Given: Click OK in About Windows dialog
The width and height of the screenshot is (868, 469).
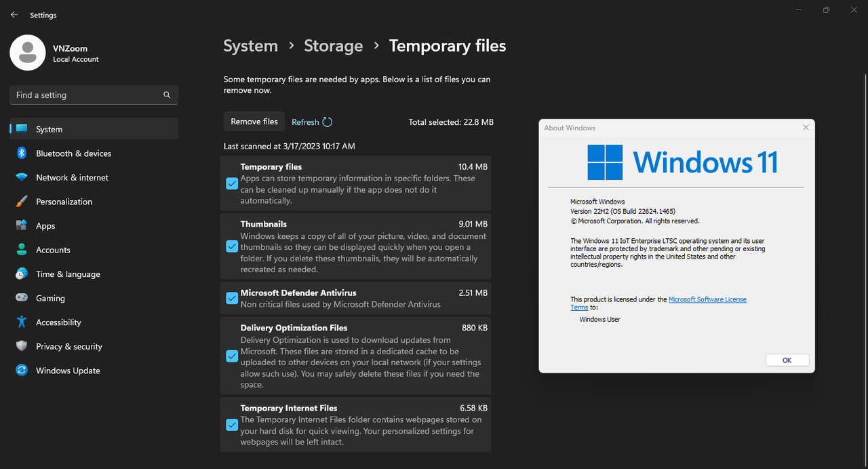Looking at the screenshot, I should pyautogui.click(x=787, y=360).
